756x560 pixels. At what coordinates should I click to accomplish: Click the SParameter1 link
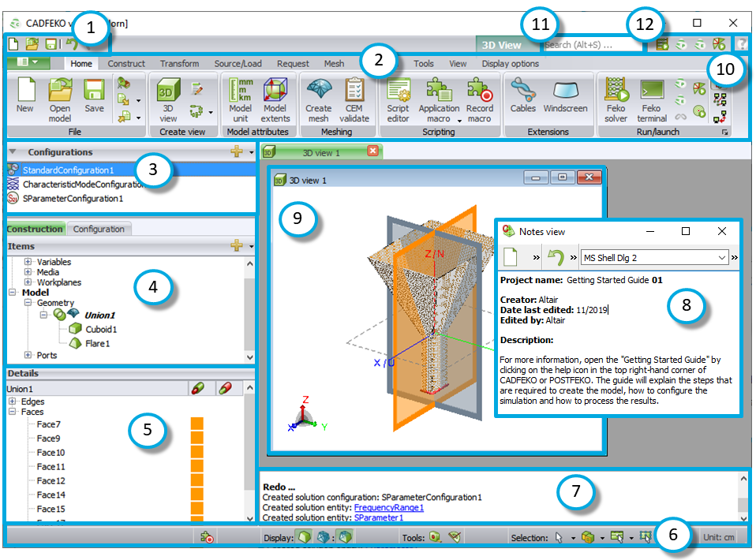[378, 517]
